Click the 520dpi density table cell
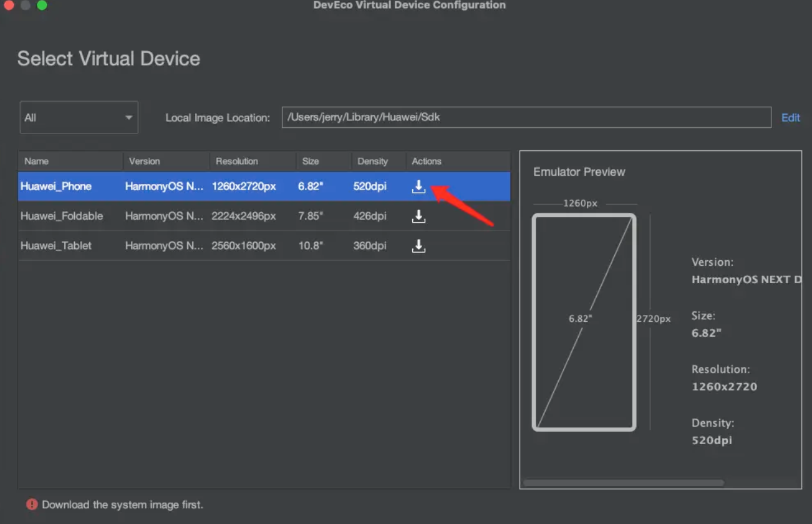This screenshot has width=812, height=524. pos(370,187)
